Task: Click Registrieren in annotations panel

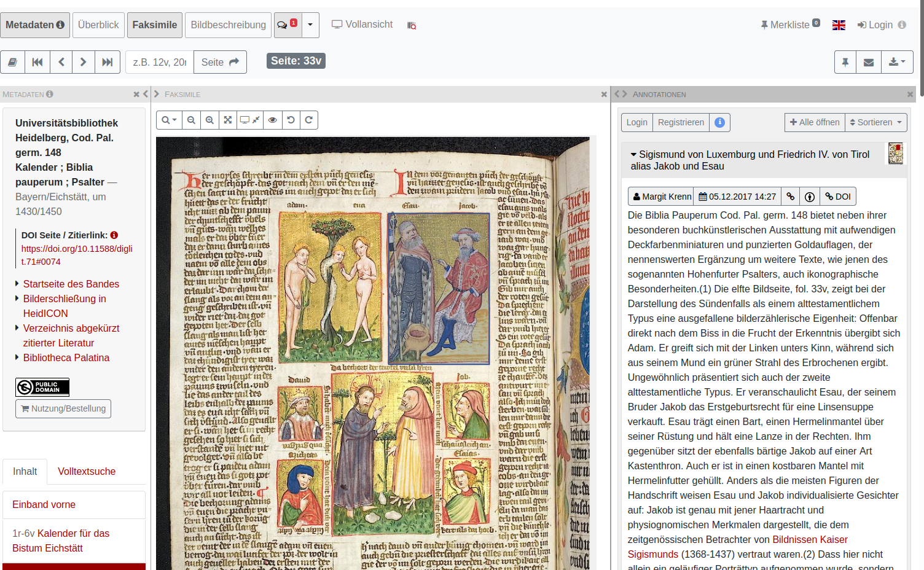Action: 681,122
